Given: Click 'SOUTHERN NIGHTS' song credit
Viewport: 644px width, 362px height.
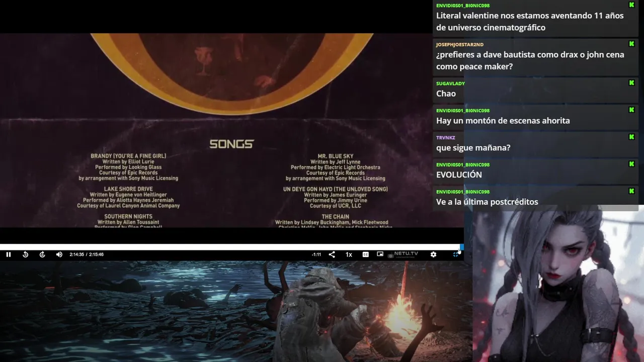Looking at the screenshot, I should tap(128, 217).
